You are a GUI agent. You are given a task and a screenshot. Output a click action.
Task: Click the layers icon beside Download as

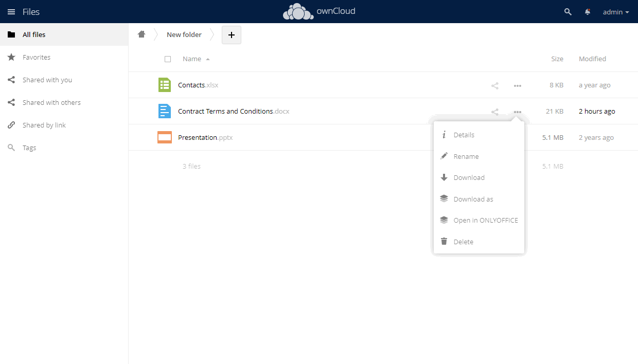[x=444, y=198]
